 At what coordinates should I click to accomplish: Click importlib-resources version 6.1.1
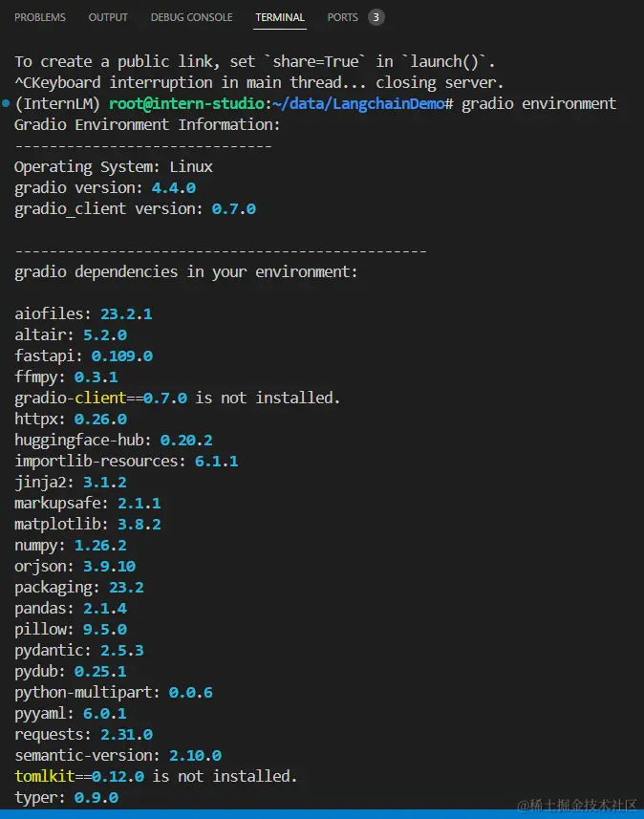pos(216,462)
